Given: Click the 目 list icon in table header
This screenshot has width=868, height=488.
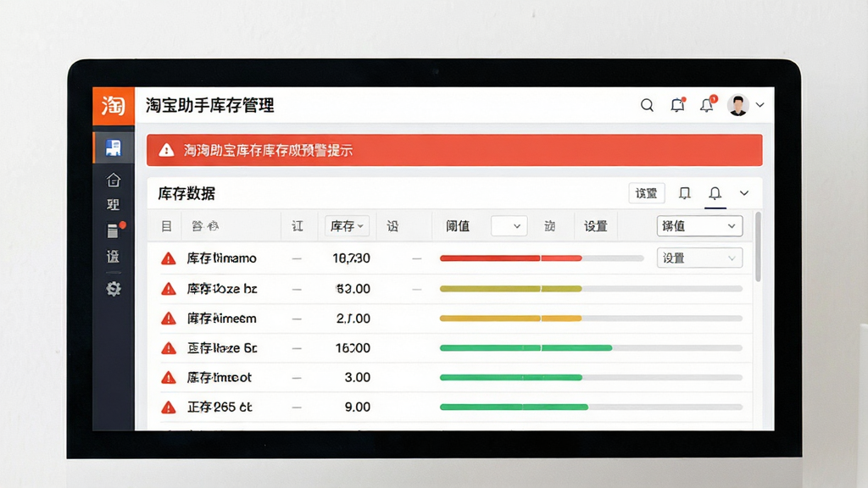Looking at the screenshot, I should pos(167,225).
